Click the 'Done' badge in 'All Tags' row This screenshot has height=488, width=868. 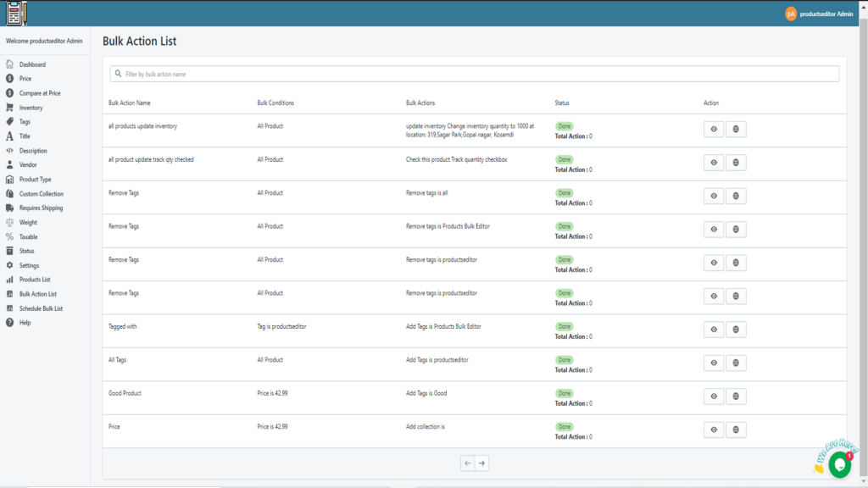coord(564,360)
